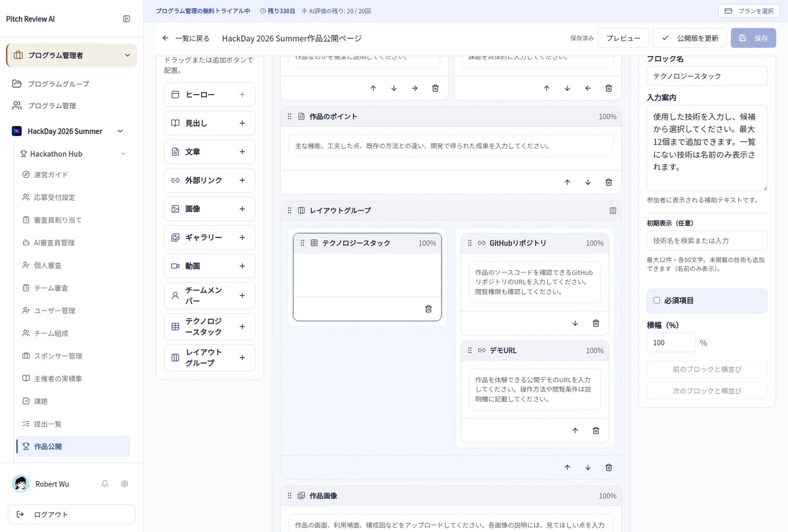Delete the GitHubリポジトリ block
The width and height of the screenshot is (788, 532).
tap(596, 323)
